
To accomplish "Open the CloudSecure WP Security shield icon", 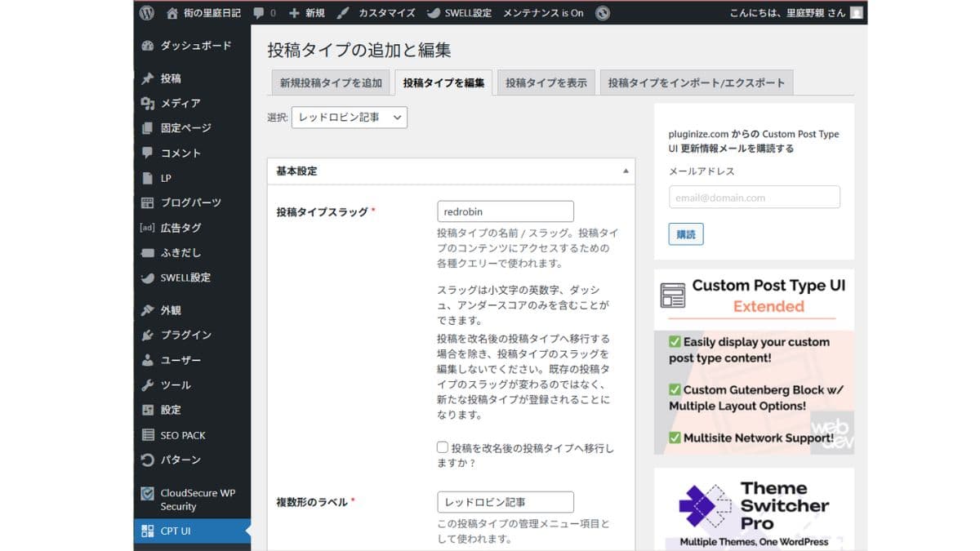I will pyautogui.click(x=148, y=494).
